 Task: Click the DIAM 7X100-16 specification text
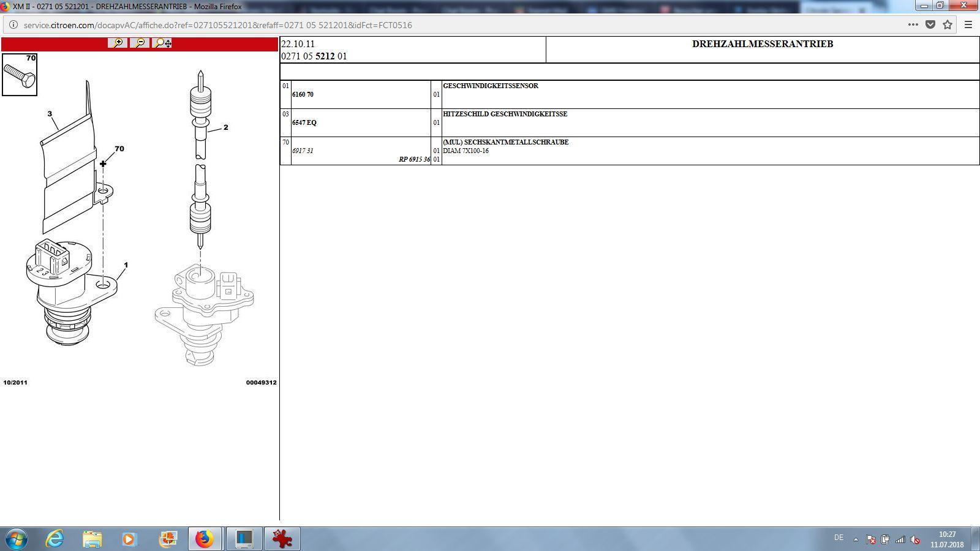(x=466, y=151)
